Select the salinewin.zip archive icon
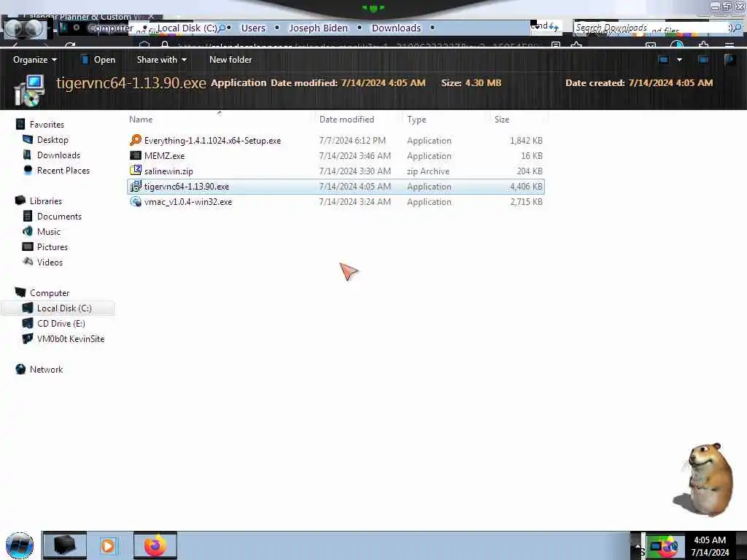 pyautogui.click(x=135, y=171)
